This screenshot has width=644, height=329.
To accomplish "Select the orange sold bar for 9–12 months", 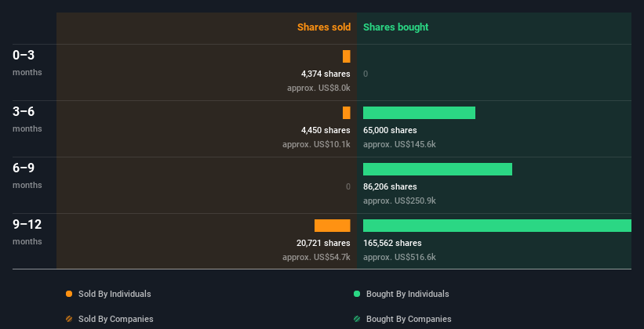I will (333, 226).
